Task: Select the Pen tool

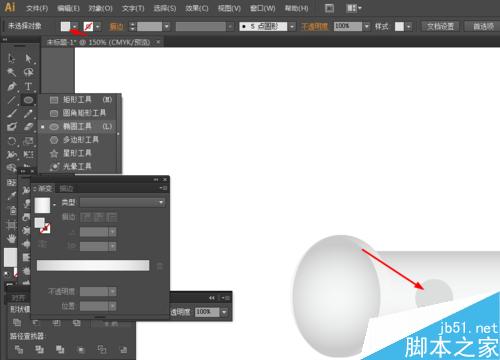Action: click(x=12, y=86)
